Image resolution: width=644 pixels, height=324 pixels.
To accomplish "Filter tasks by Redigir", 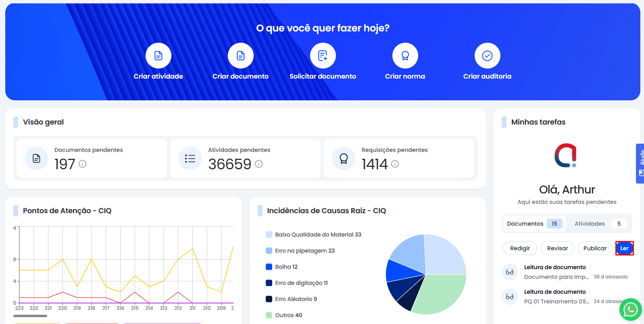I will point(520,248).
